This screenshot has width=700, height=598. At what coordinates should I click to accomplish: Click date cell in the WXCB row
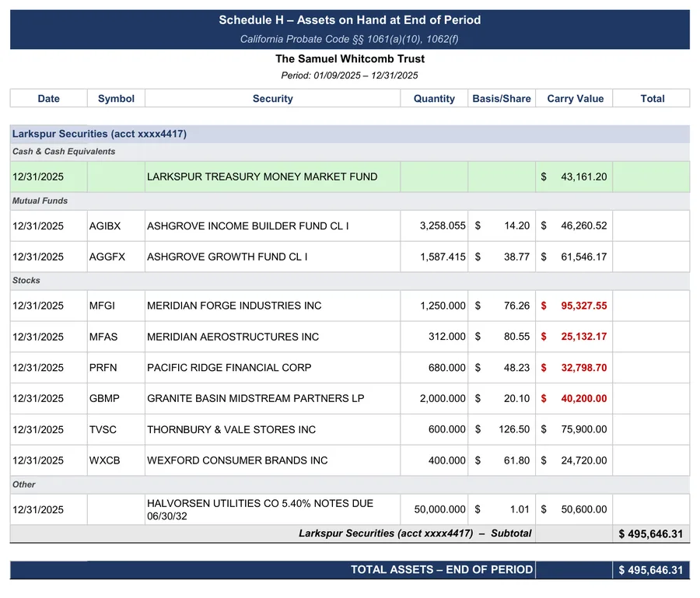(49, 460)
